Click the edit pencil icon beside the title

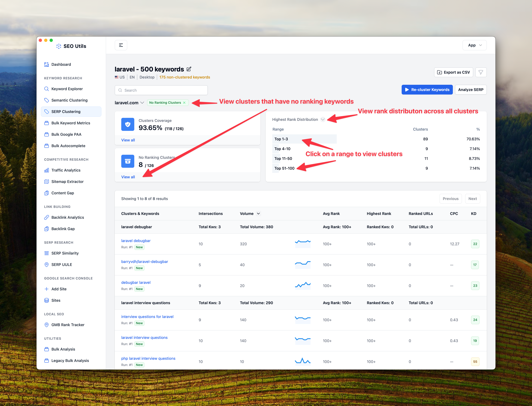click(189, 69)
